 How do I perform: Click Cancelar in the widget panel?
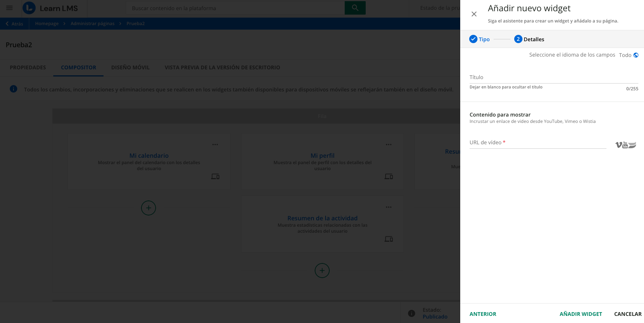point(627,314)
